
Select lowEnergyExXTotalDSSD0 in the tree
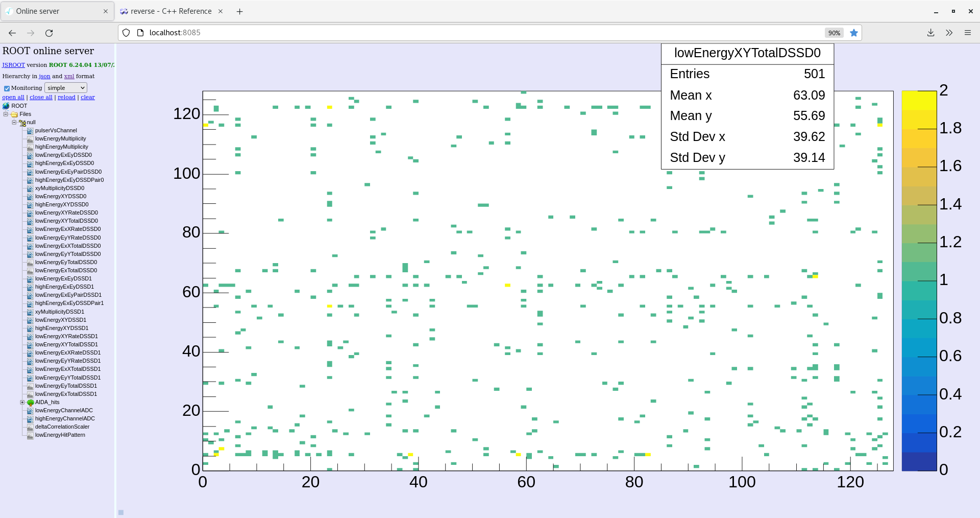point(68,246)
